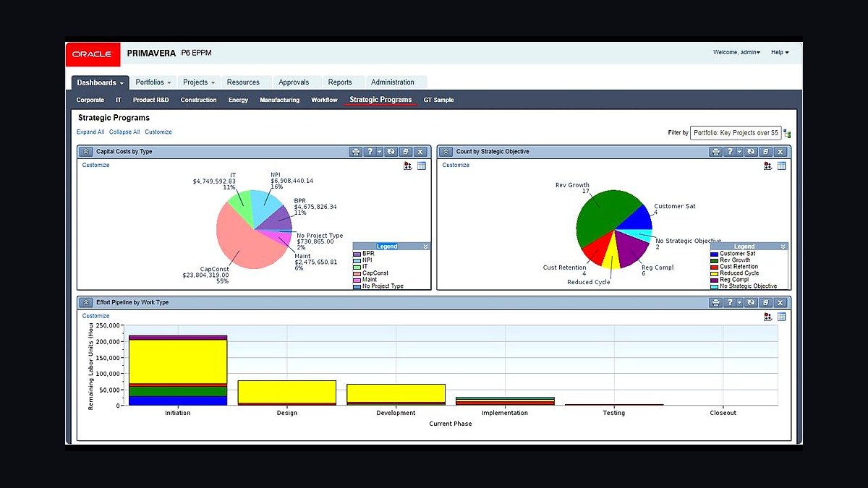Click the Filter by portfolio field

click(x=735, y=133)
